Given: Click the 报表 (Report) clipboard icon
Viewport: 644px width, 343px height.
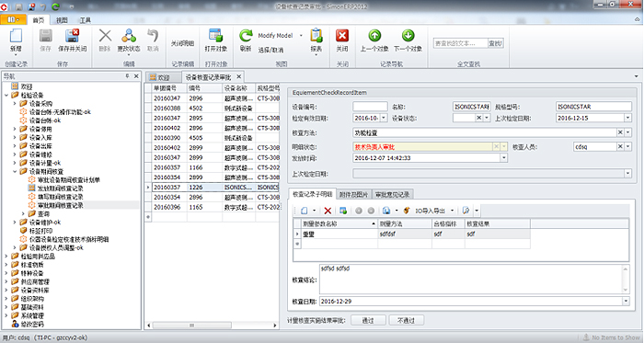Looking at the screenshot, I should [316, 36].
